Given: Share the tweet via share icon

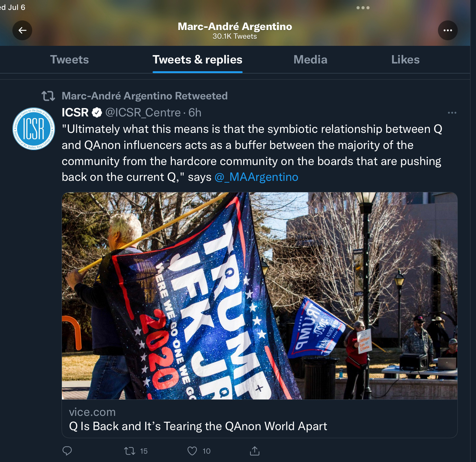Looking at the screenshot, I should pyautogui.click(x=254, y=451).
